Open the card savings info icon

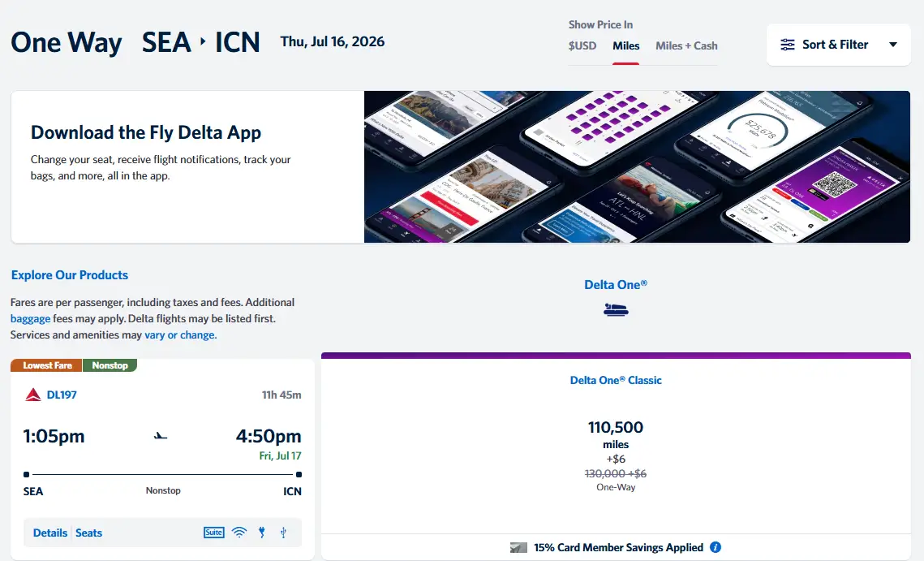(x=716, y=547)
